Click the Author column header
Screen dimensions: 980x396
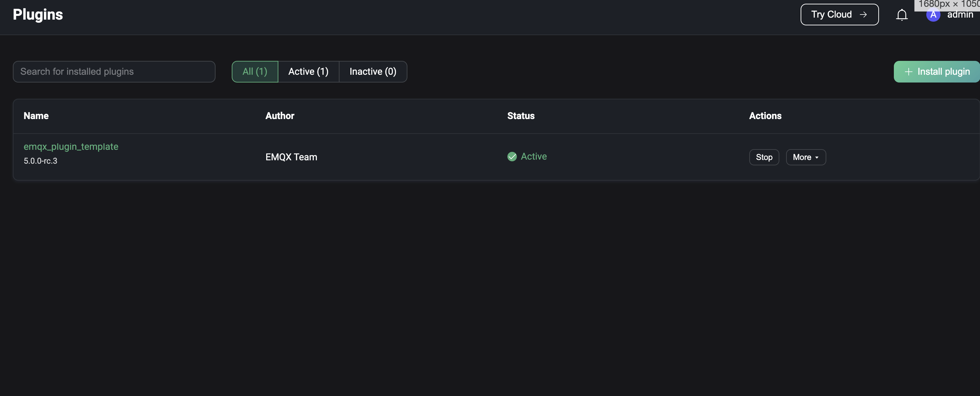(x=280, y=116)
